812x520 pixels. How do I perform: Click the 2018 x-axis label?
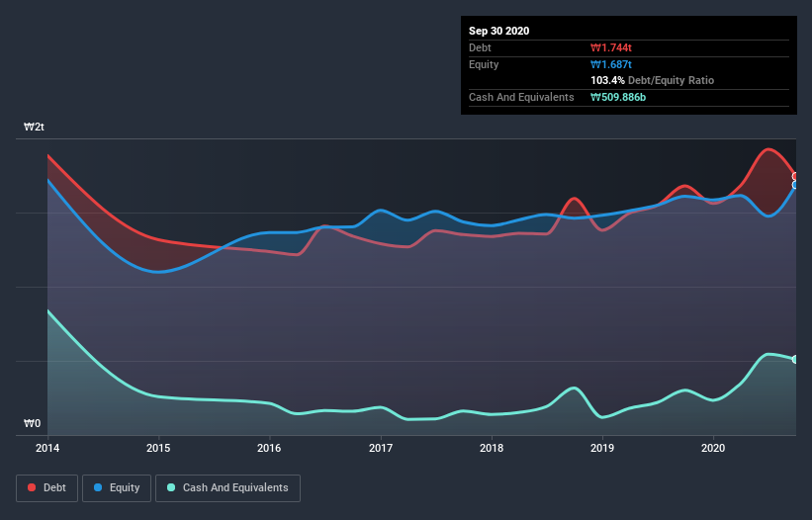click(x=492, y=448)
